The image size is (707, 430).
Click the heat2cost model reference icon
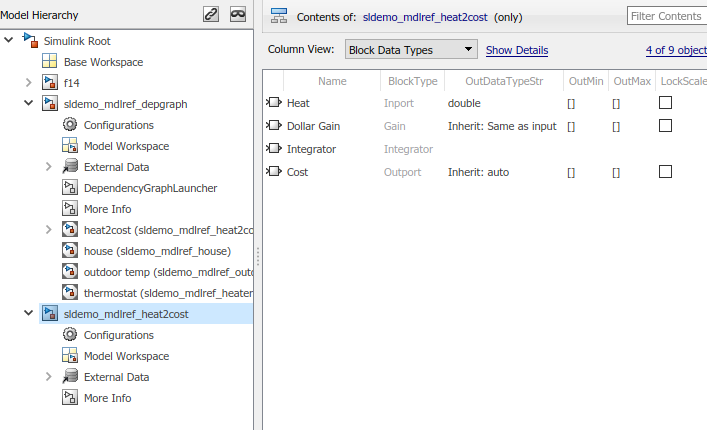[70, 229]
